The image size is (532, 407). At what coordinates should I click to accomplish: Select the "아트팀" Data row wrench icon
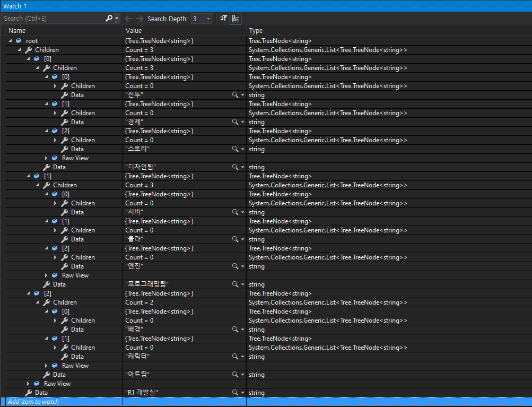47,375
